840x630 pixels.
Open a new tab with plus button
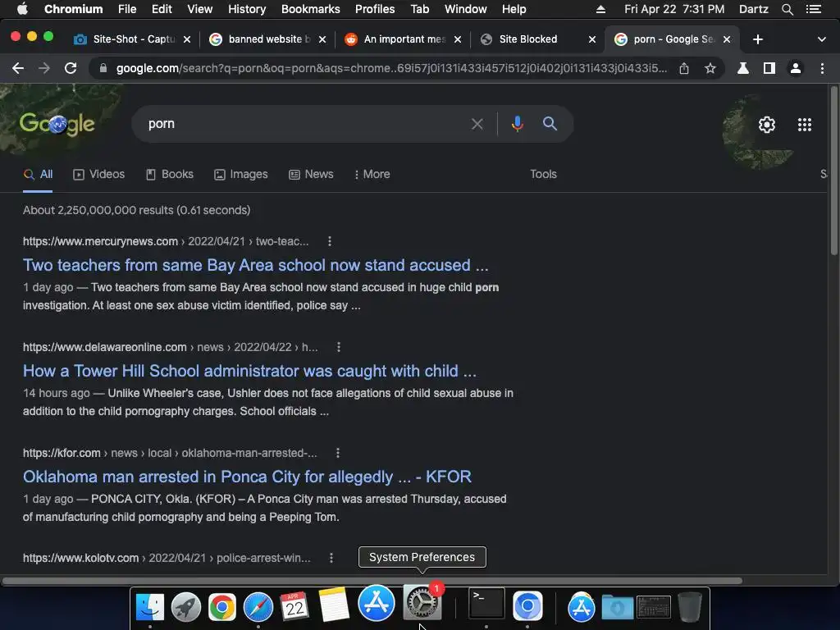coord(757,39)
